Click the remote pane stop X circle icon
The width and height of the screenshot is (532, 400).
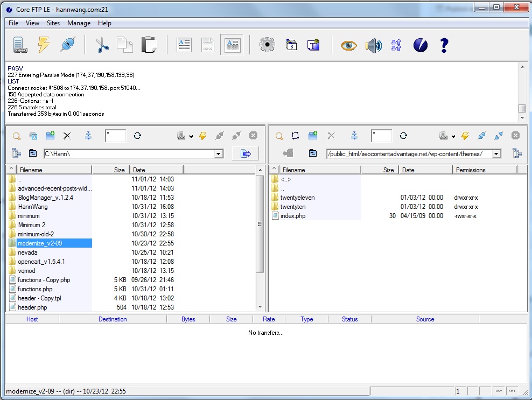(x=516, y=136)
